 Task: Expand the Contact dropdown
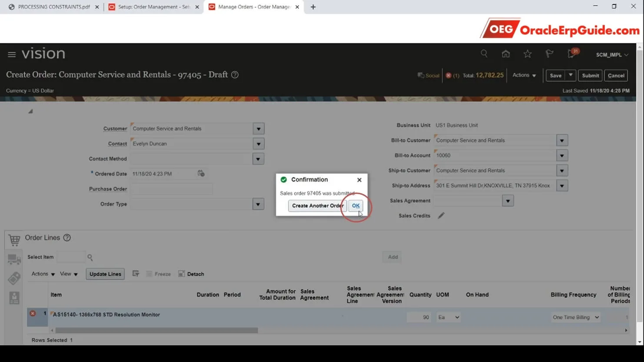[259, 144]
